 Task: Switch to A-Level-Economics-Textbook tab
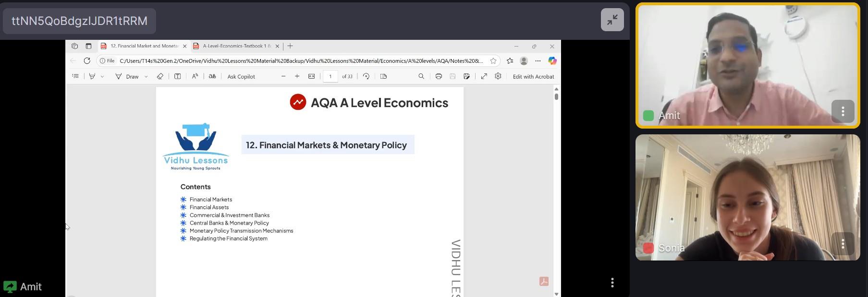coord(236,46)
